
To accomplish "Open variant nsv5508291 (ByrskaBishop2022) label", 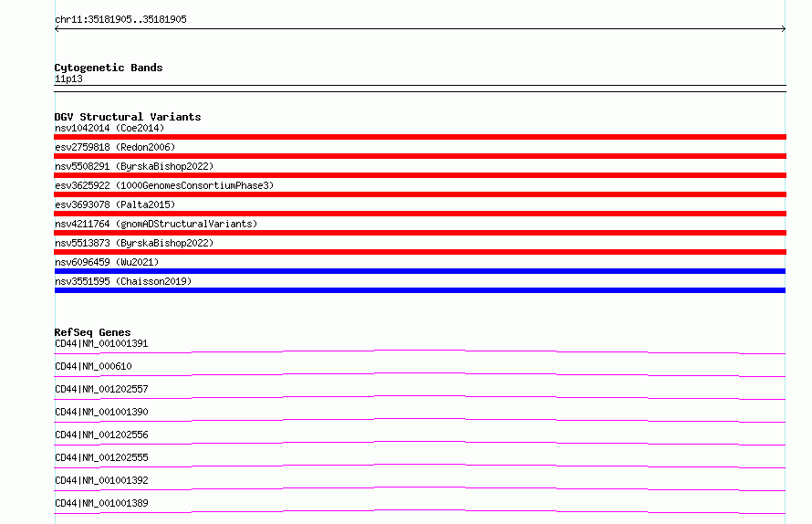I will point(134,166).
